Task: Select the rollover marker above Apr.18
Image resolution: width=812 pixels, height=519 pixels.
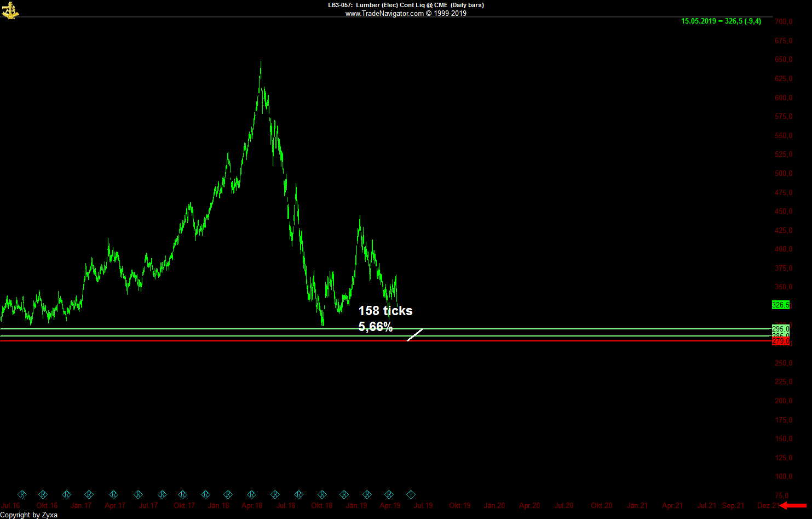Action: [x=251, y=494]
